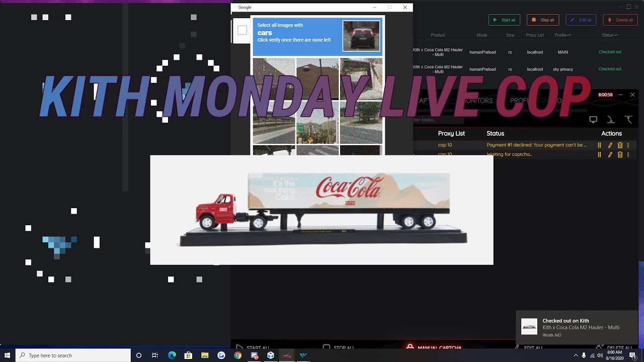Screen dimensions: 644x362
Task: Open the cube app on the taskbar
Action: coord(271,355)
